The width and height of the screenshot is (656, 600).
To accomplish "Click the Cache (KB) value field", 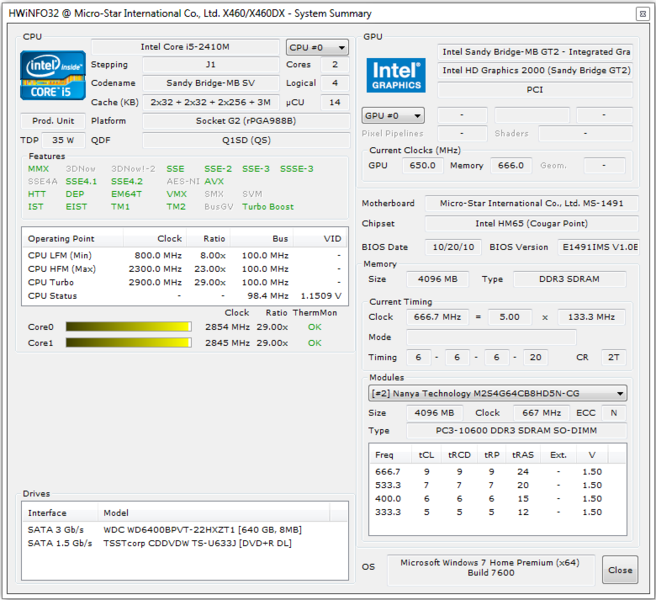I will 211,102.
